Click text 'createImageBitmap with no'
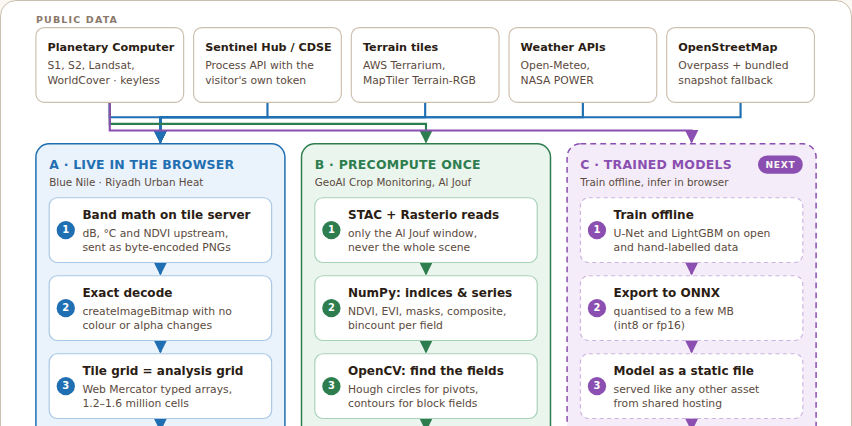Viewport: 852px width, 426px height. (157, 311)
